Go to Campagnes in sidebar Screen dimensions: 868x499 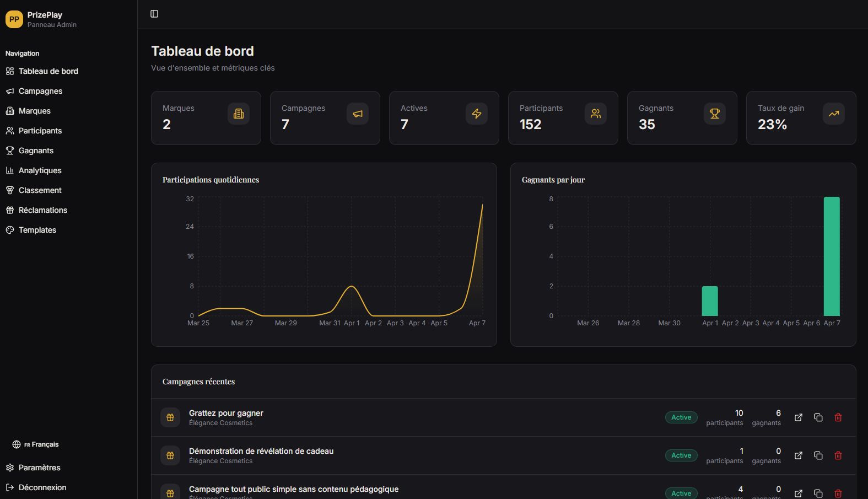(40, 91)
